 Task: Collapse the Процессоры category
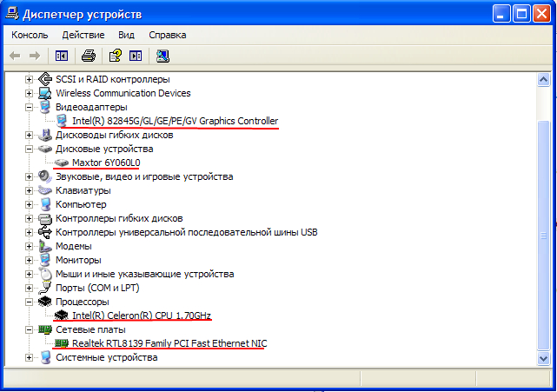click(30, 302)
